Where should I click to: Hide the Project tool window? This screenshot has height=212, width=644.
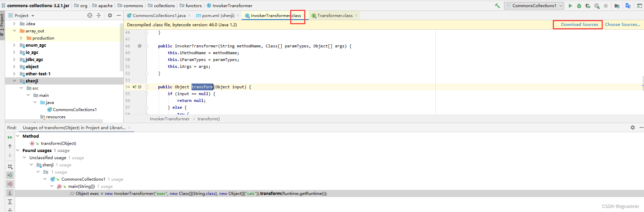(x=119, y=15)
